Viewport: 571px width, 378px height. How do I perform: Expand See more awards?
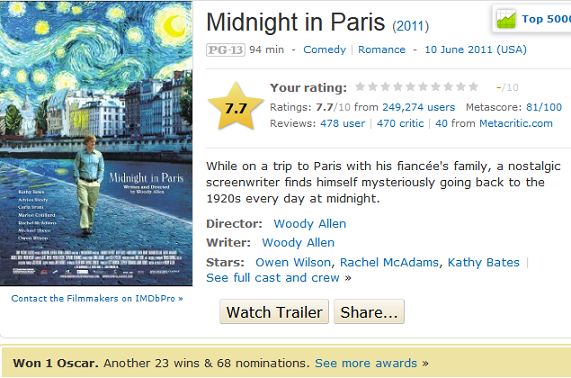[x=366, y=363]
